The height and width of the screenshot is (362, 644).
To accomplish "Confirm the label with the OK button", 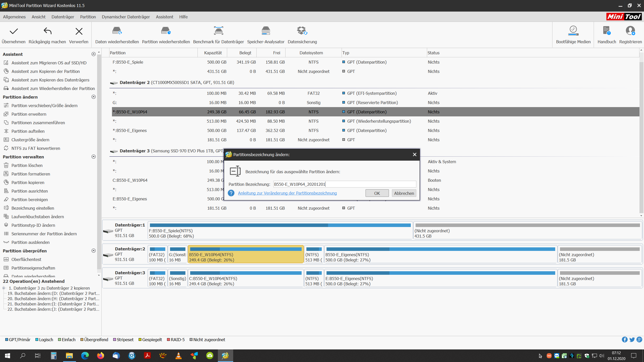I will click(x=377, y=193).
